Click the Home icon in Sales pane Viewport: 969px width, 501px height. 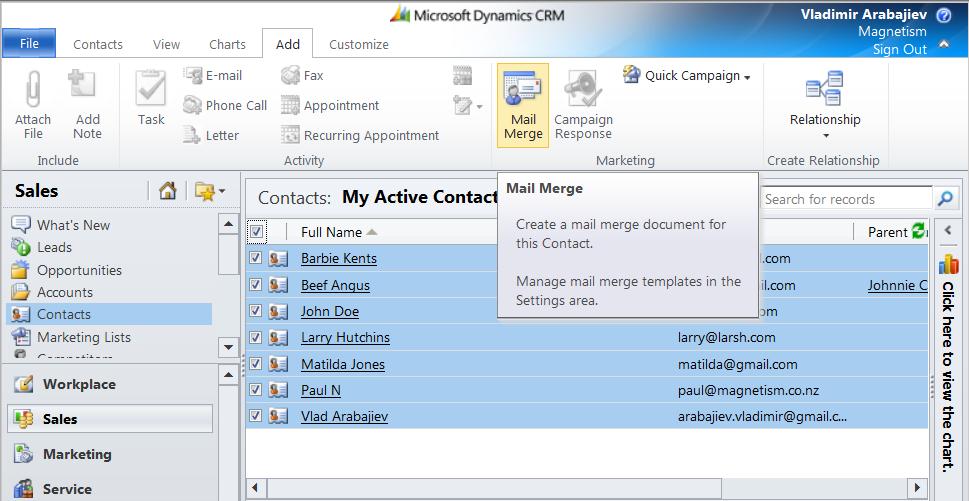coord(167,191)
